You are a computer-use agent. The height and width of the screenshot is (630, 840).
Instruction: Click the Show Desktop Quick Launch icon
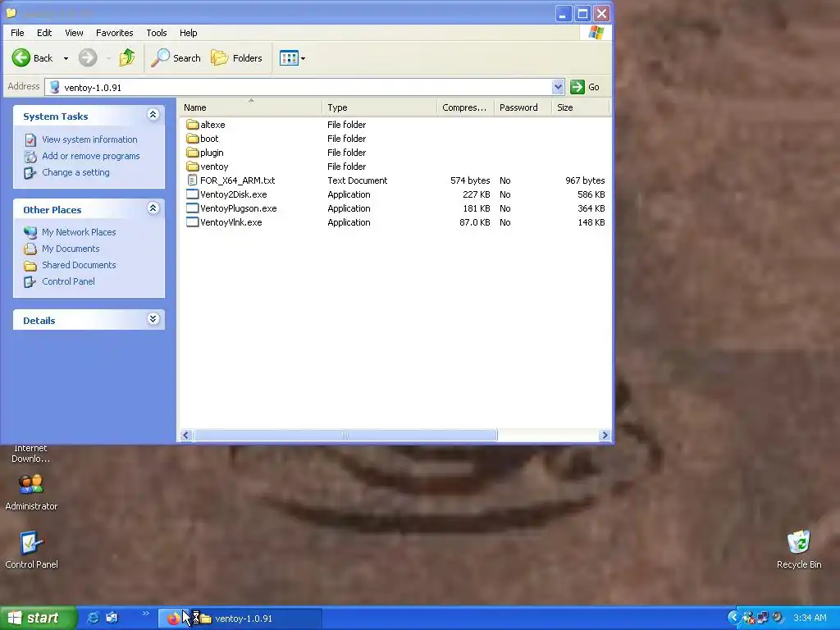pos(112,618)
